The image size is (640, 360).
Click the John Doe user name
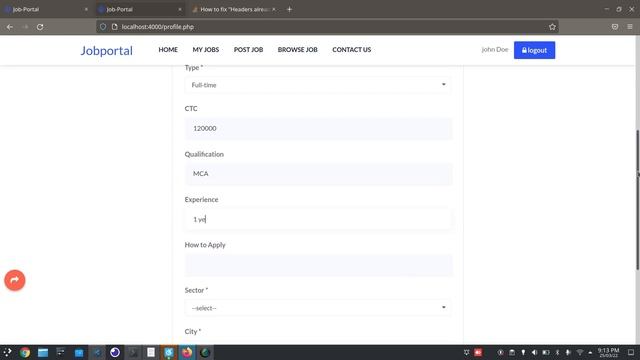(x=495, y=49)
